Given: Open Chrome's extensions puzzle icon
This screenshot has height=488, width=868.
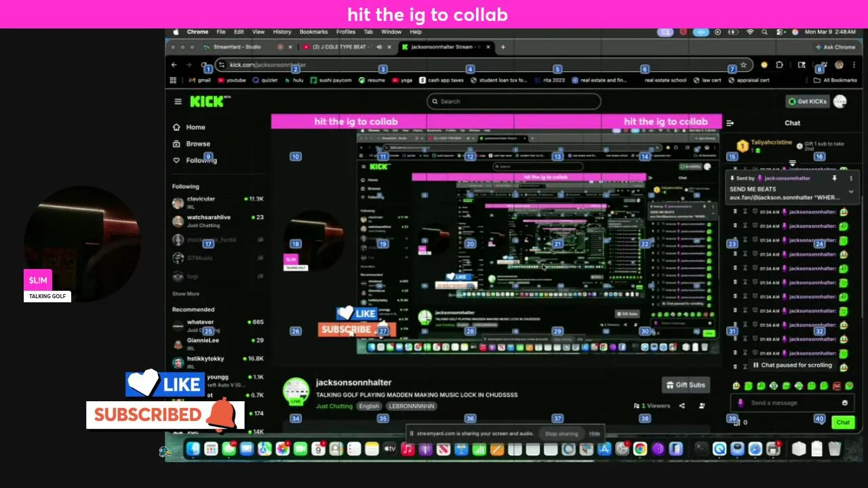Looking at the screenshot, I should (x=779, y=65).
